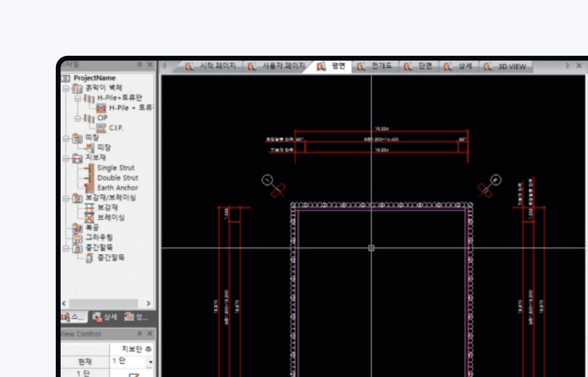Click the H-Pile + 토류판 child icon
Viewport: 588px width, 377px height.
tap(101, 108)
